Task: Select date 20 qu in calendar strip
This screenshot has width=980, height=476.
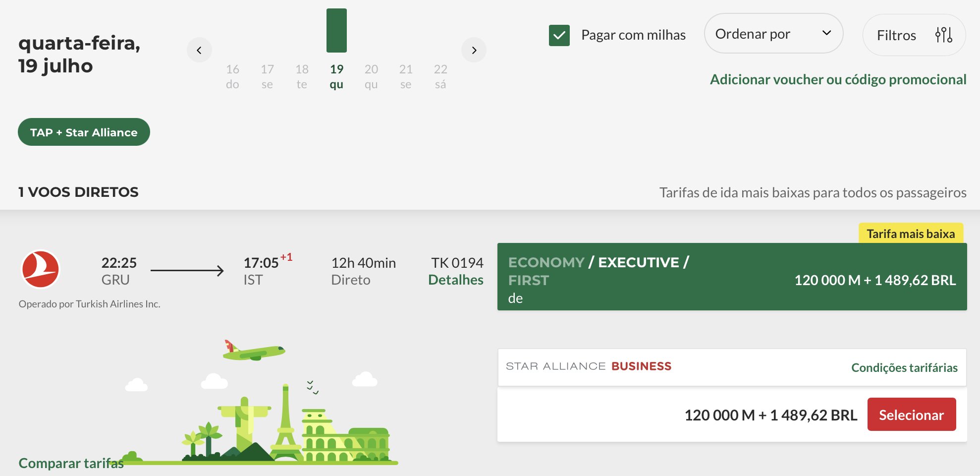Action: pos(371,76)
